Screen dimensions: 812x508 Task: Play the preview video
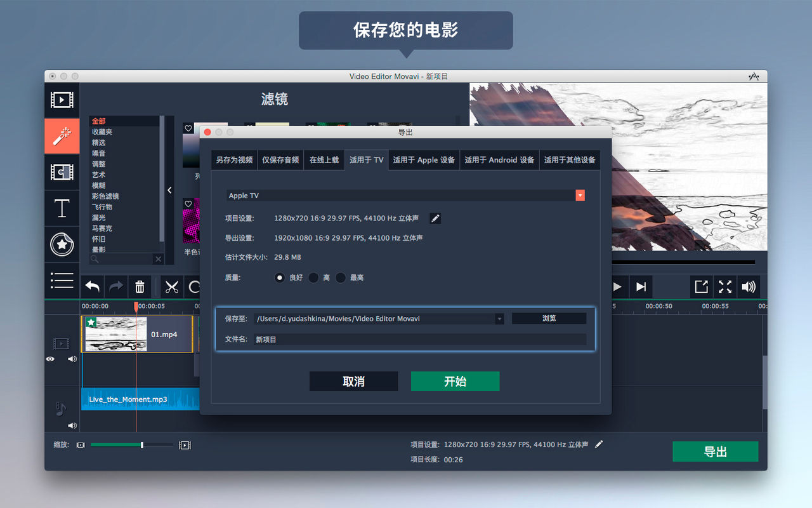tap(617, 287)
